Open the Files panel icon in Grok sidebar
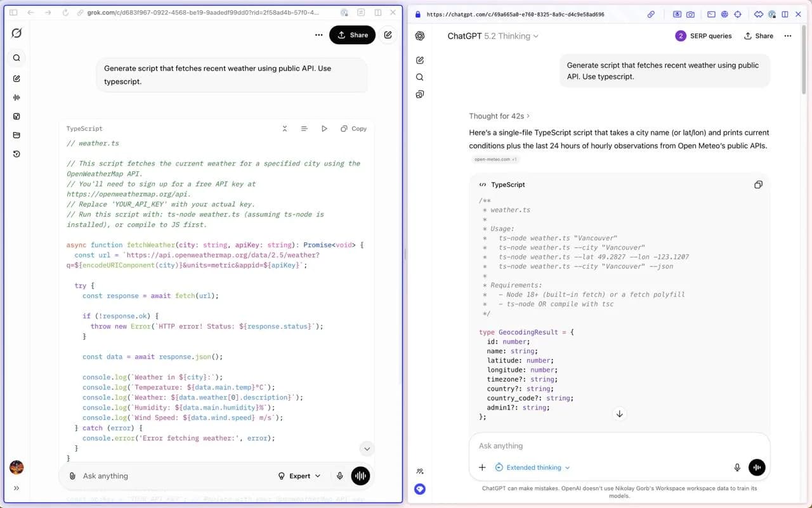This screenshot has width=812, height=508. [16, 116]
